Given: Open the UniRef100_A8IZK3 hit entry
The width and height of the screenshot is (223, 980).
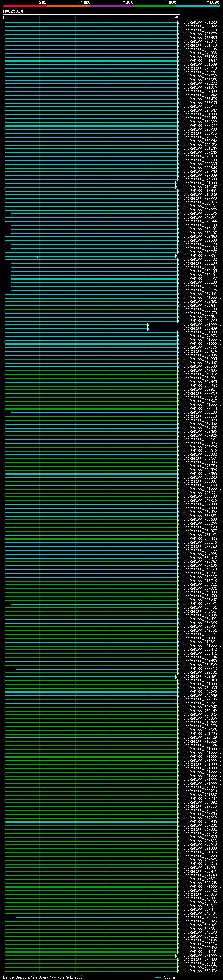Looking at the screenshot, I should pyautogui.click(x=200, y=23).
